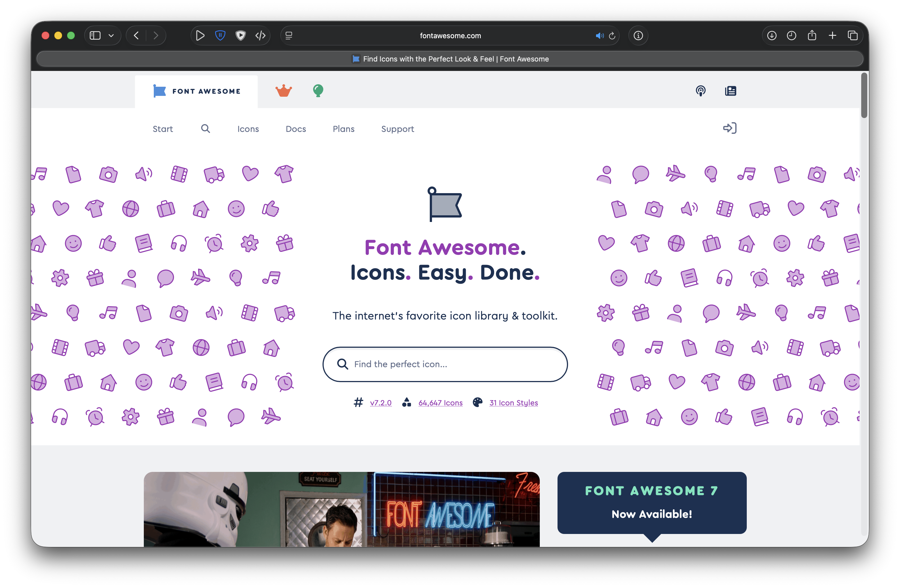
Task: Click the sign-in arrow icon
Action: 730,128
